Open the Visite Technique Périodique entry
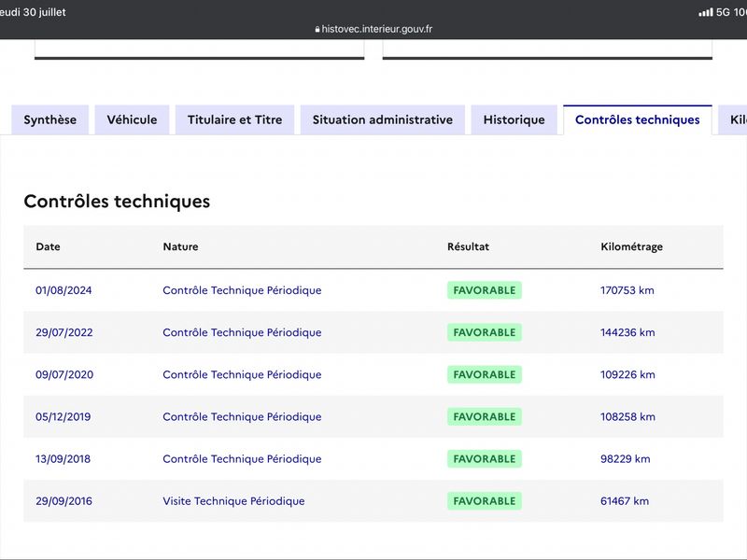This screenshot has width=747, height=560. [233, 501]
